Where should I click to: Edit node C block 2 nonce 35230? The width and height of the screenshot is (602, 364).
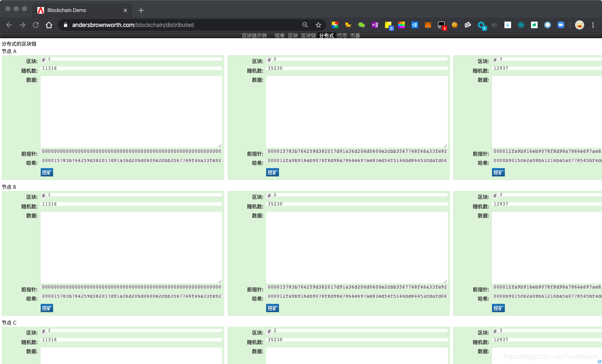(x=357, y=340)
